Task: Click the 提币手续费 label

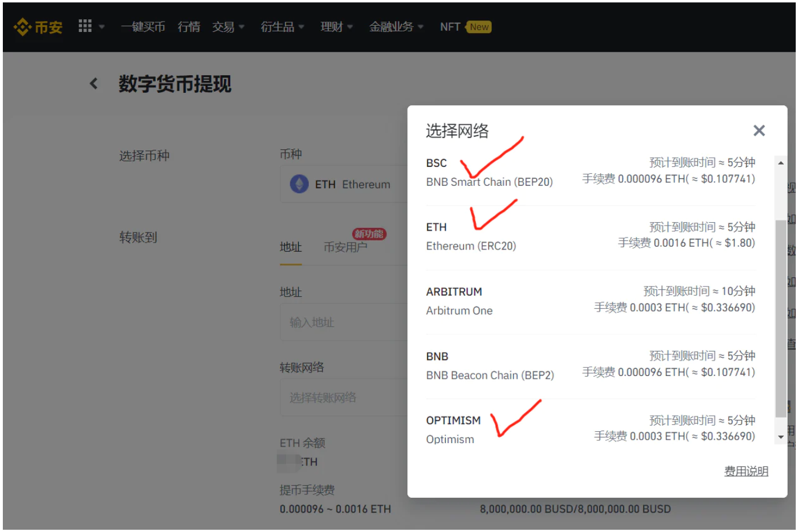Action: pos(307,490)
